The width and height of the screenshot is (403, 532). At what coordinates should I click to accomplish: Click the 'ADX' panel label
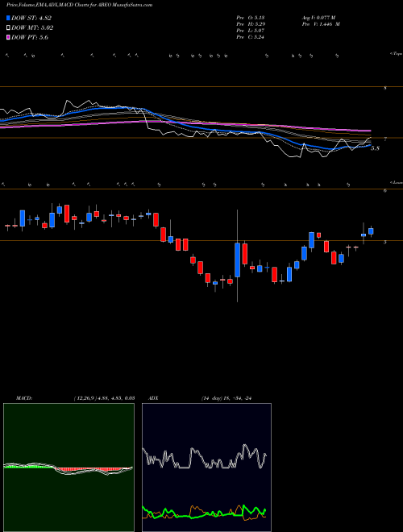pyautogui.click(x=154, y=398)
